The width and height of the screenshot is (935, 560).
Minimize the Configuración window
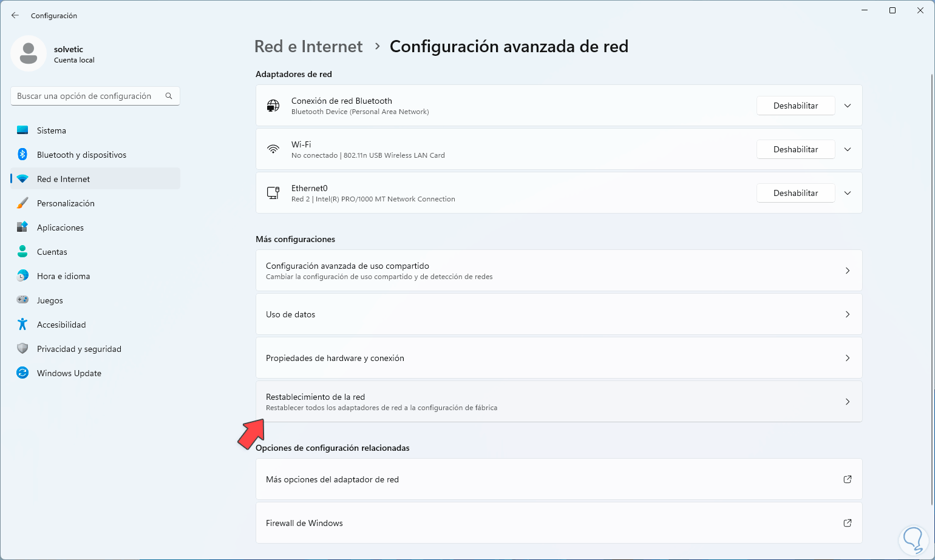[865, 10]
